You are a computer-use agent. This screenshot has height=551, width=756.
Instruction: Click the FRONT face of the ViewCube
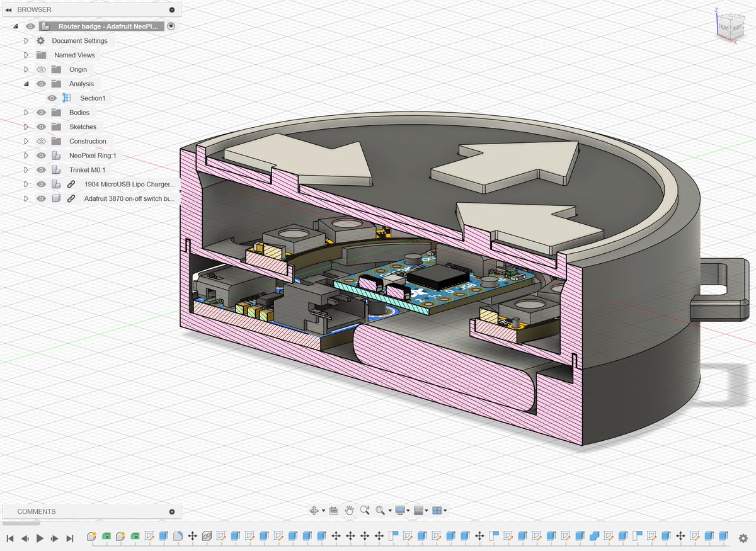click(723, 28)
